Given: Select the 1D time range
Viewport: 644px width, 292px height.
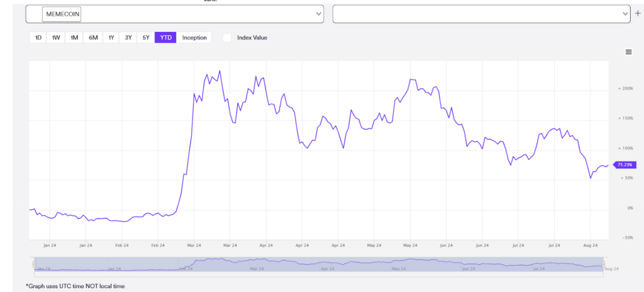Looking at the screenshot, I should (x=38, y=38).
